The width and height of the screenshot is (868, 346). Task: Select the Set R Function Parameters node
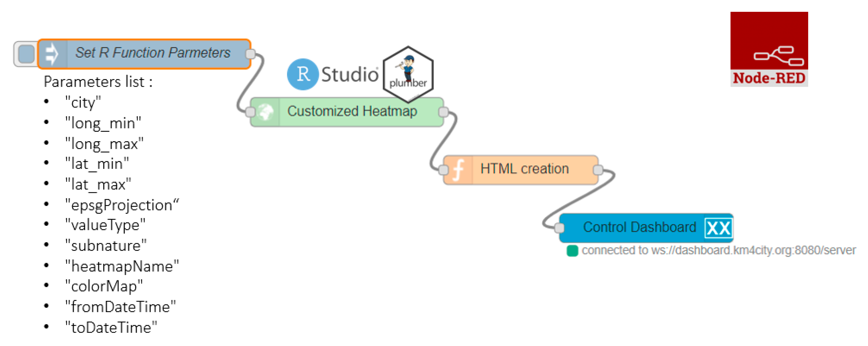pyautogui.click(x=153, y=53)
